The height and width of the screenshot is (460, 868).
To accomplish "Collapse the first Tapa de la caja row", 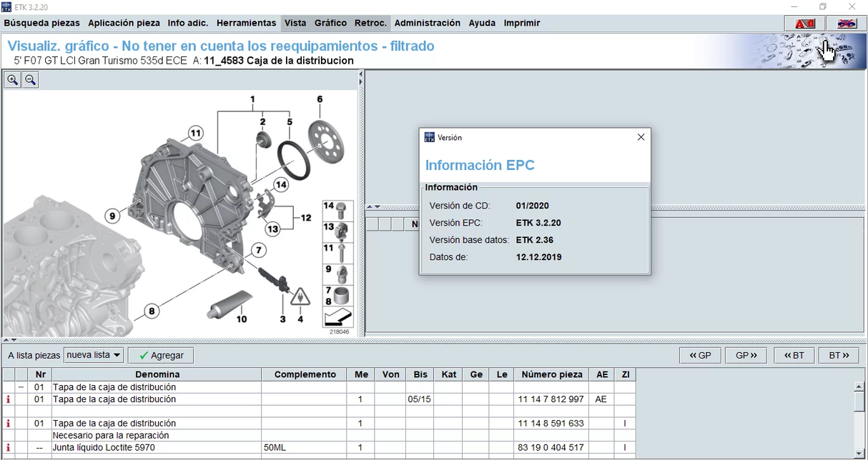I will pyautogui.click(x=21, y=387).
